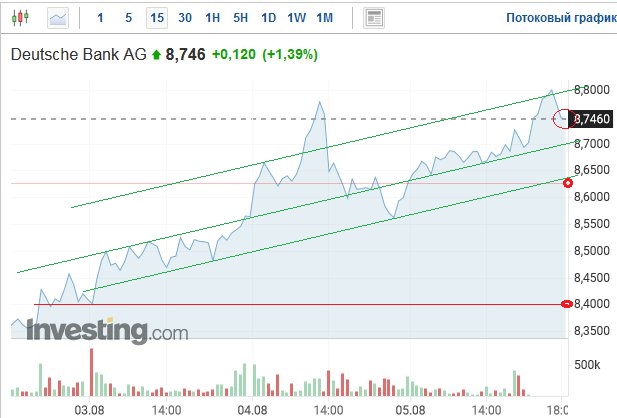Select the 1D daily interval

tap(269, 18)
